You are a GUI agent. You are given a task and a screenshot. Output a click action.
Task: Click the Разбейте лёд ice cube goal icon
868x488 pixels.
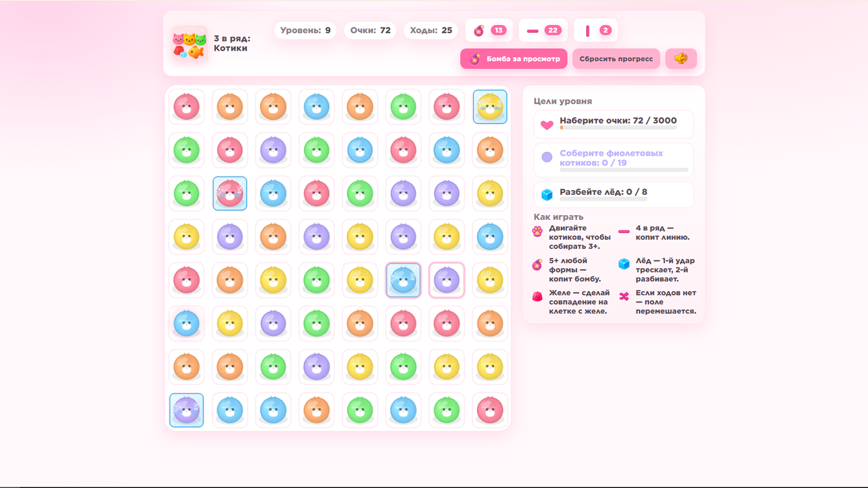click(x=547, y=195)
